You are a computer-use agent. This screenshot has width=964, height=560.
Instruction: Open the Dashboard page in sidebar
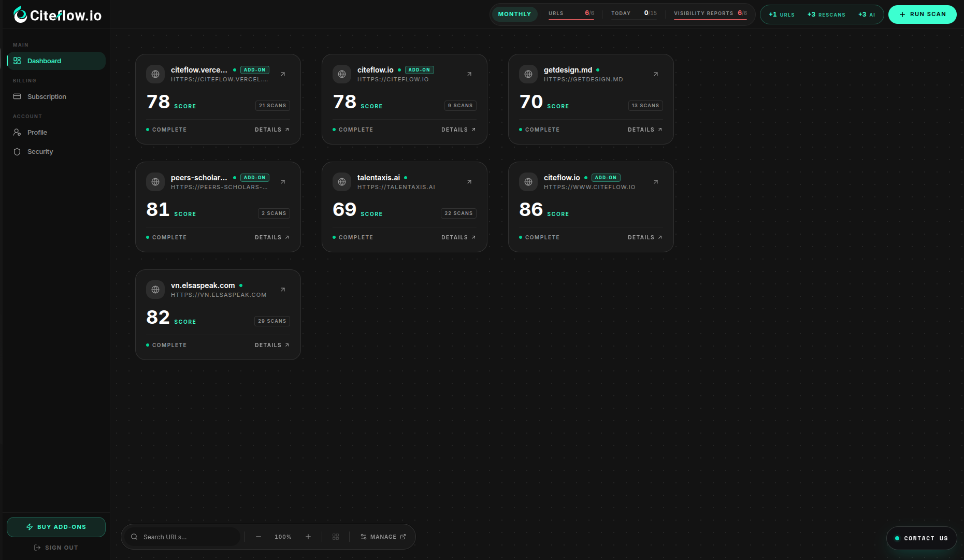56,61
